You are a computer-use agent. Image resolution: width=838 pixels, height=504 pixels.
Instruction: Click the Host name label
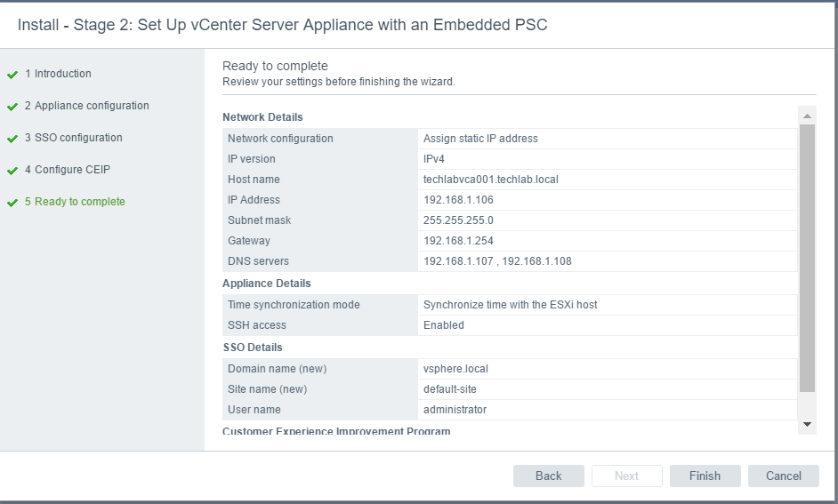254,180
